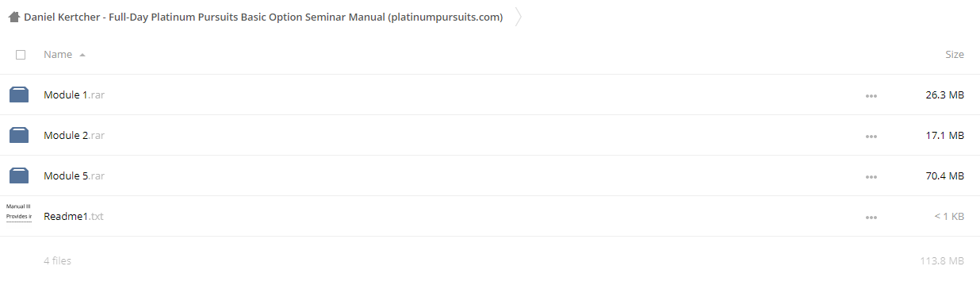Click the Module 2.rar archive icon

click(x=19, y=135)
